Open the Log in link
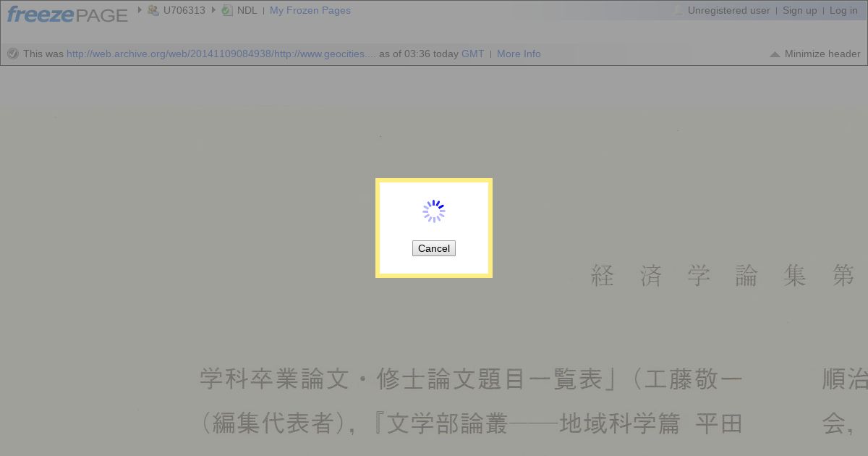Viewport: 868px width, 456px height. (x=843, y=10)
